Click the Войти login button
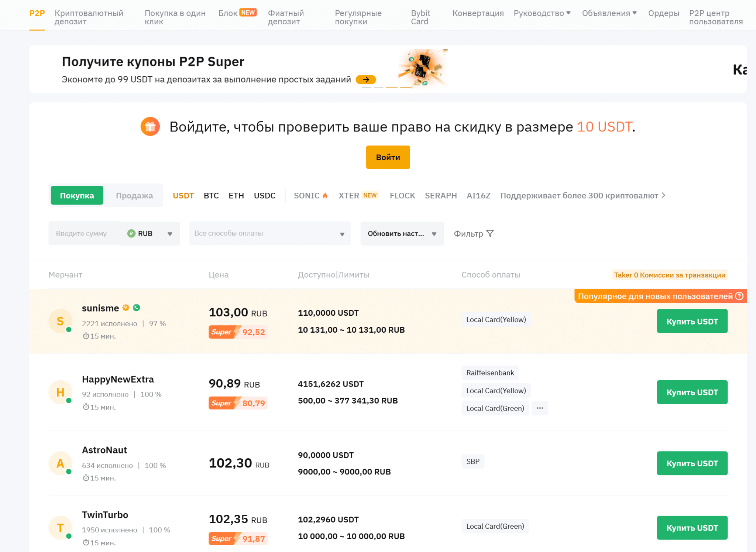 tap(388, 157)
